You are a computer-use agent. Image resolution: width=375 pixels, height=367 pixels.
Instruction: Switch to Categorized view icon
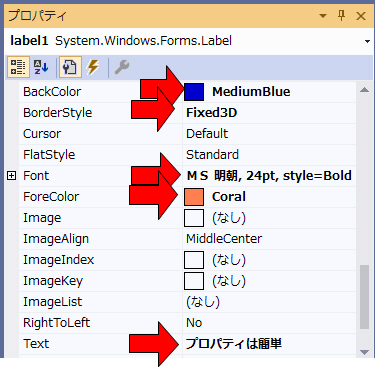click(18, 67)
